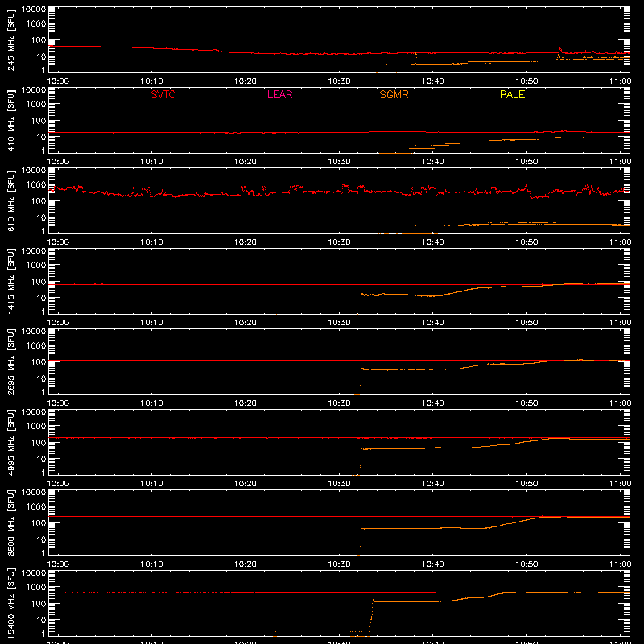Viewport: 644px width, 644px height.
Task: Click the 10:50 time label under 4995 MHz plot
Action: (526, 484)
